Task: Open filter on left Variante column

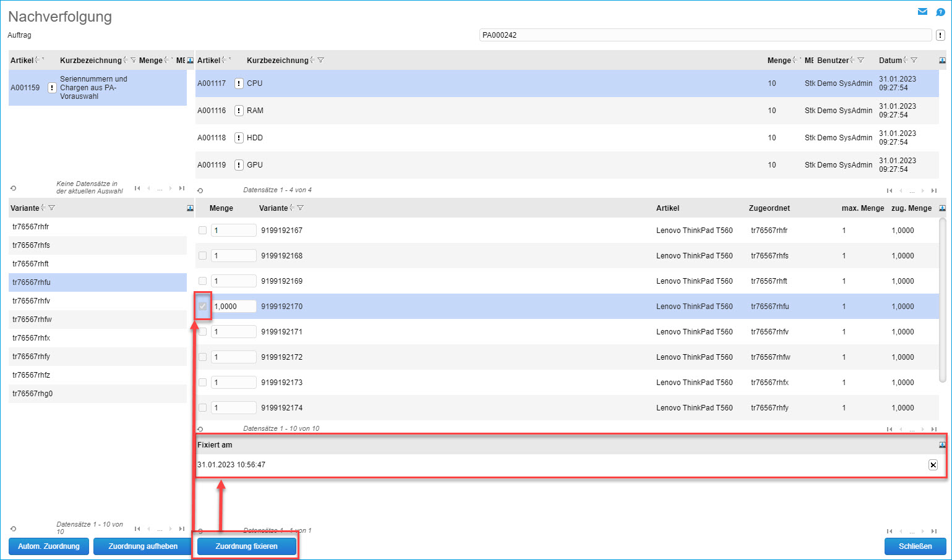Action: click(x=51, y=208)
